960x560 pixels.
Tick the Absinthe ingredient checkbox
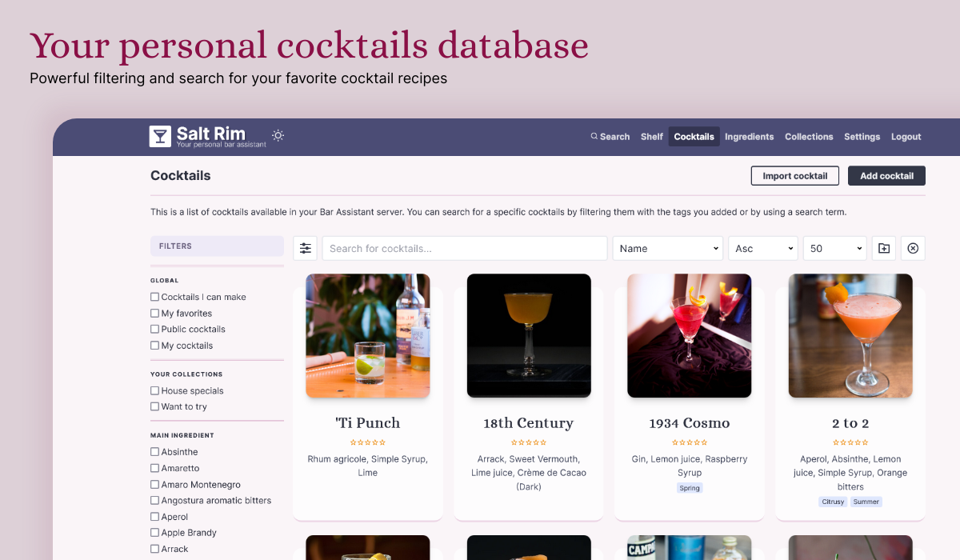coord(155,452)
